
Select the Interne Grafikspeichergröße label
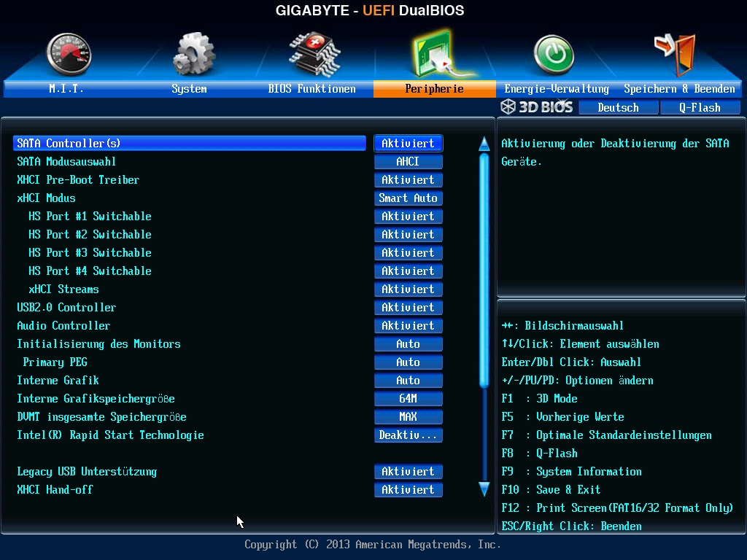(96, 399)
